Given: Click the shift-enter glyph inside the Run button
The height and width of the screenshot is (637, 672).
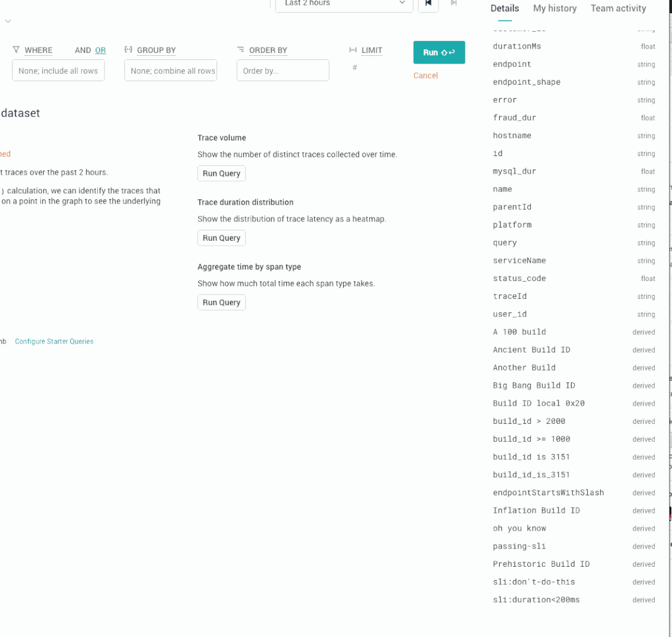Looking at the screenshot, I should 449,53.
